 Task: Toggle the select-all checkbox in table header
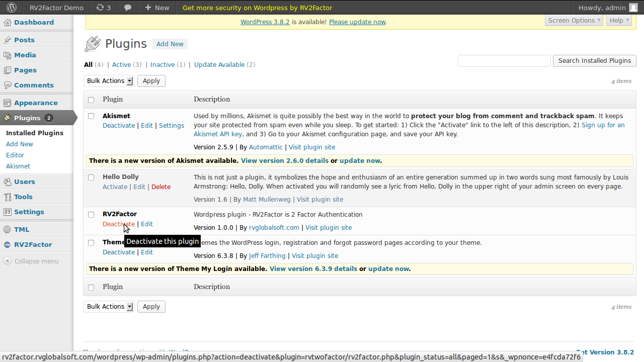coord(91,100)
